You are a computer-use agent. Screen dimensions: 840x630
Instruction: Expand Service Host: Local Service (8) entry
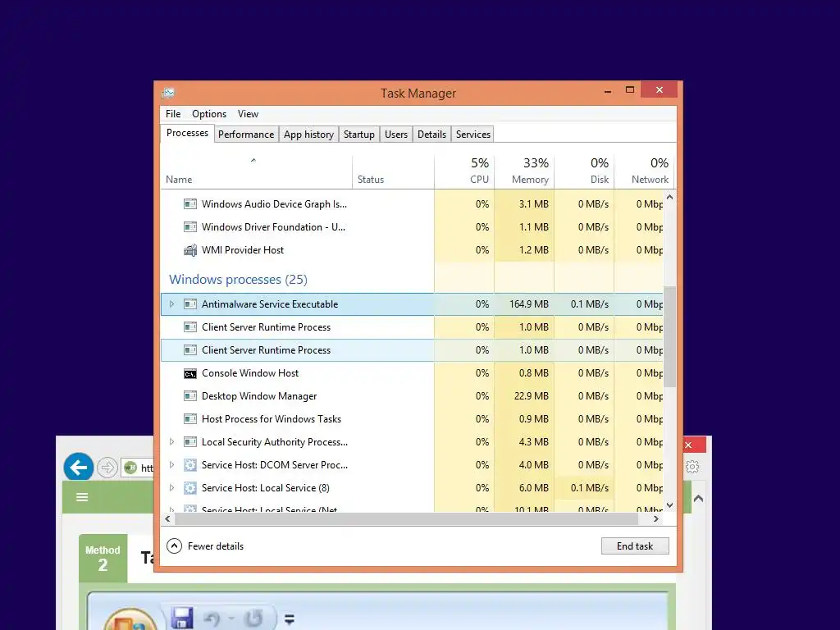172,488
